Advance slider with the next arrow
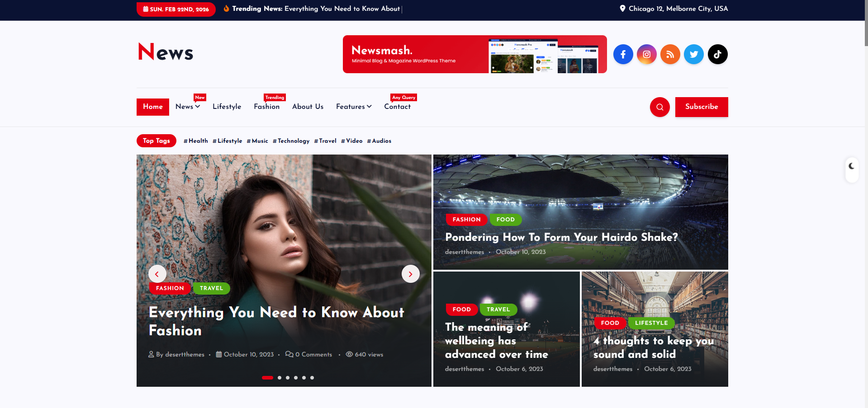The width and height of the screenshot is (868, 408). click(x=410, y=274)
